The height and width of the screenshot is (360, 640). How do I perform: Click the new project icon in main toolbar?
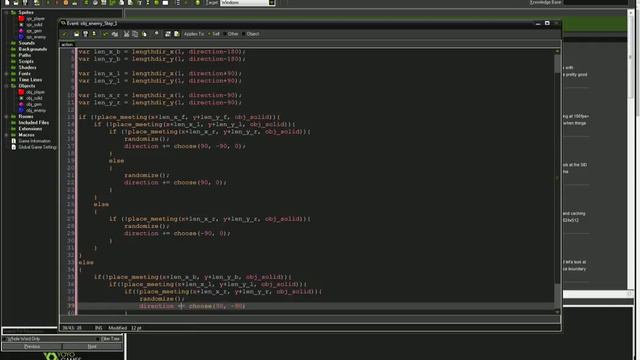(7, 2)
